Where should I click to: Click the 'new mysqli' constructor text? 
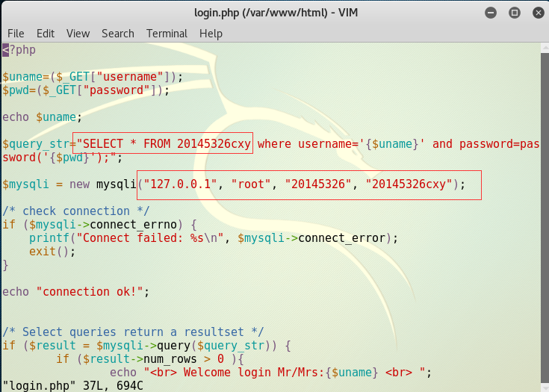[103, 184]
